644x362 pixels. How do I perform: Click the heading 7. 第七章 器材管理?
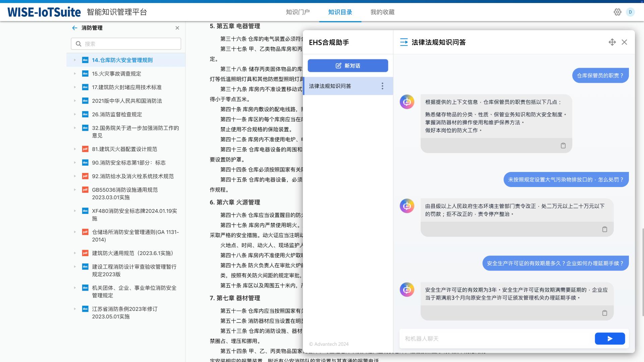235,298
